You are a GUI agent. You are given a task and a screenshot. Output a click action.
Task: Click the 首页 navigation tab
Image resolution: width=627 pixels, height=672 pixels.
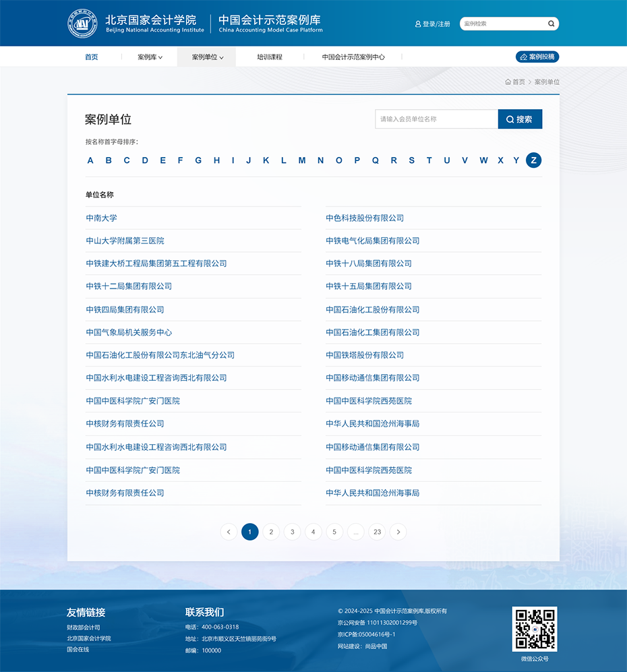pos(92,57)
